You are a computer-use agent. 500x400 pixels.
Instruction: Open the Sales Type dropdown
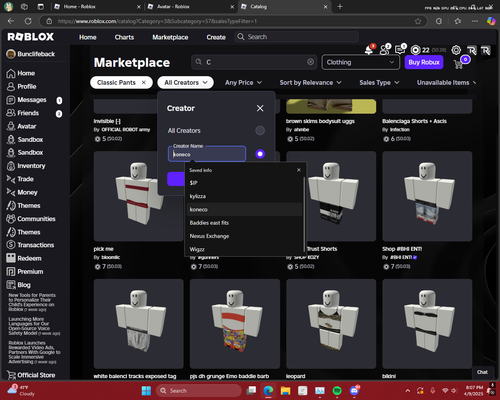(379, 82)
